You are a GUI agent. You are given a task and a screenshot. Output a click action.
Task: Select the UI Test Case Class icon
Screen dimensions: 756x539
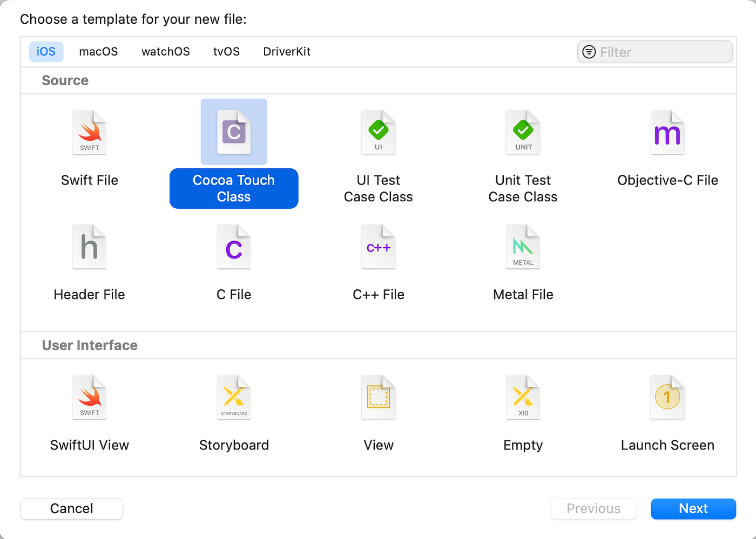pos(378,132)
